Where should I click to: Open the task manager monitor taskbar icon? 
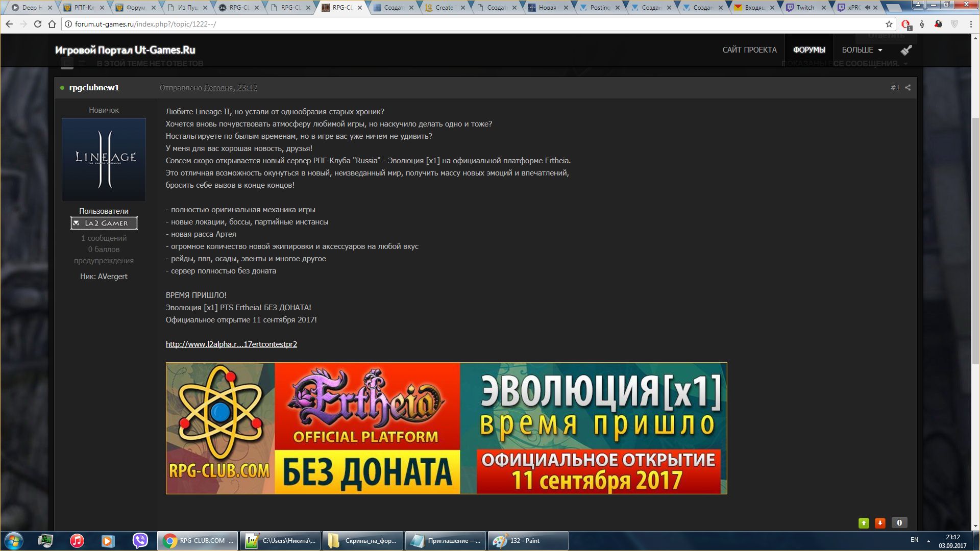pos(45,540)
